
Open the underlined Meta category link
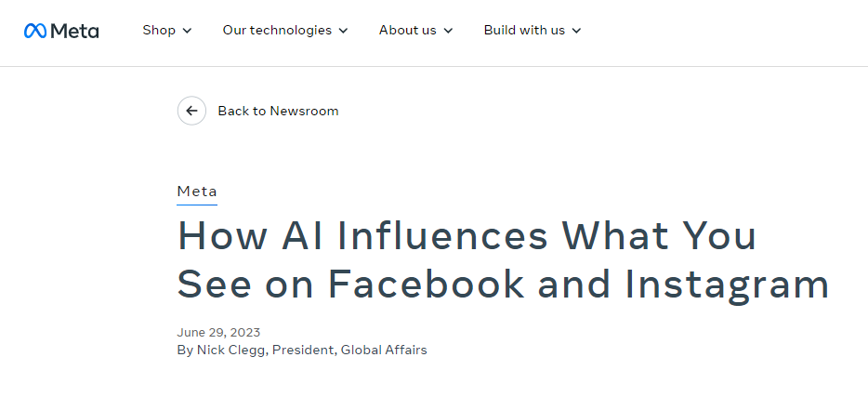point(197,192)
